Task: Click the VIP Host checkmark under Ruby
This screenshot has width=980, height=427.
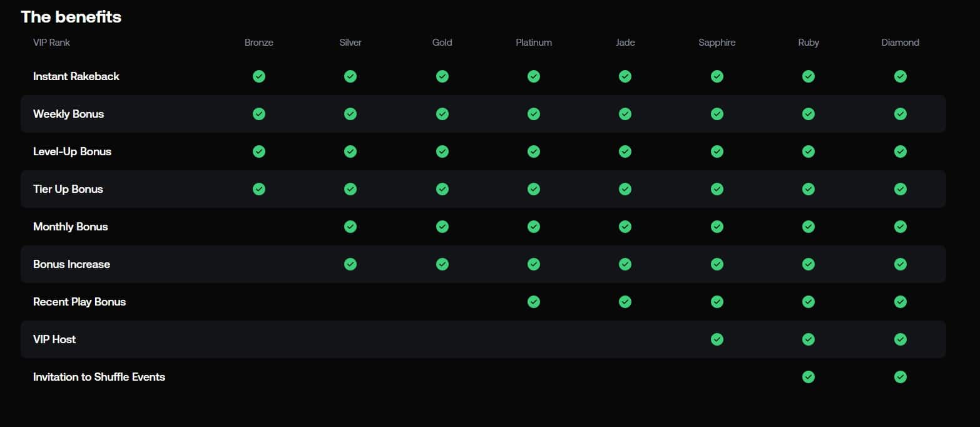Action: [809, 339]
